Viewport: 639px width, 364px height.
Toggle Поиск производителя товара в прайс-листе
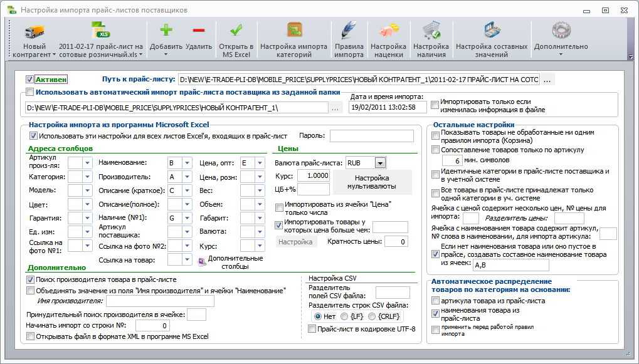click(x=30, y=279)
